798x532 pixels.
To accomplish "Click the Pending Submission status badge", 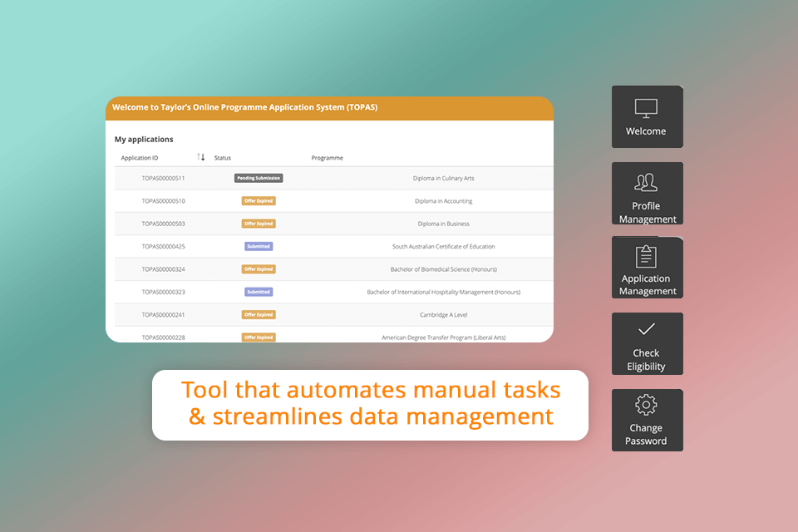I will pyautogui.click(x=259, y=178).
